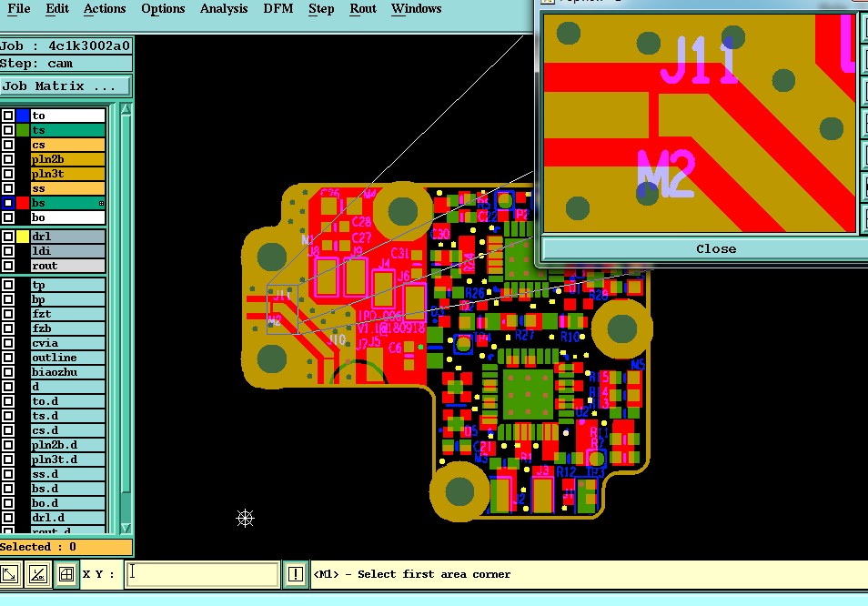Screen dimensions: 868x606
Task: Open the File menu
Action: 18,9
